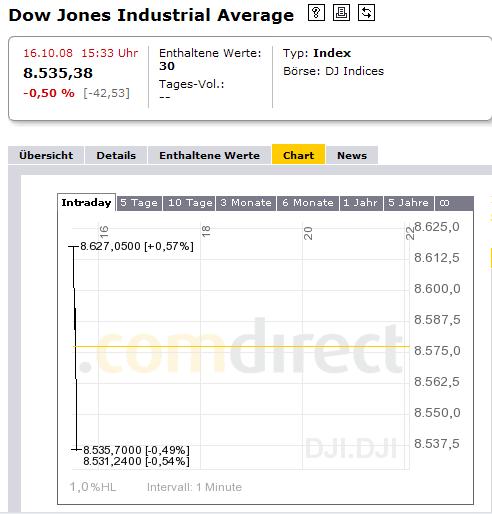Click the time 15:33 Uhr
The image size is (492, 514).
click(110, 53)
